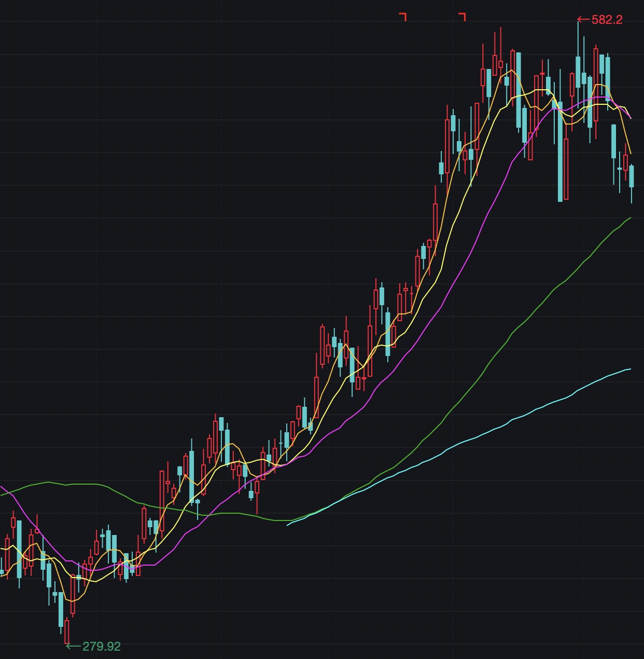The image size is (644, 659).
Task: Click the green line at the left chart edge
Action: 2,495
